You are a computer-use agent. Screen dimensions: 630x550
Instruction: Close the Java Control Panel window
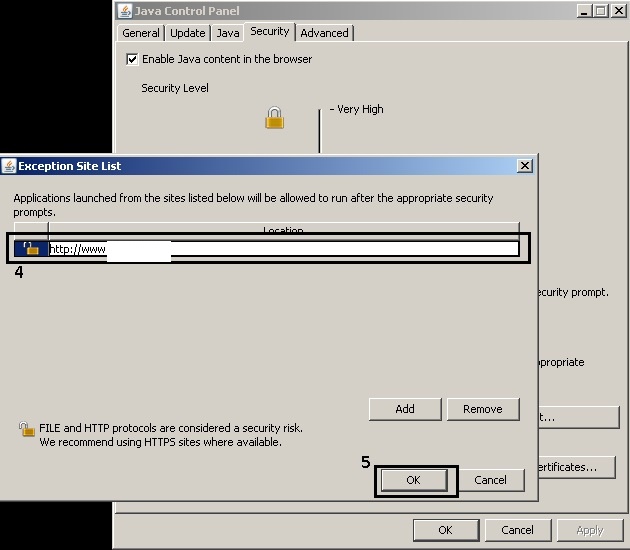click(619, 11)
